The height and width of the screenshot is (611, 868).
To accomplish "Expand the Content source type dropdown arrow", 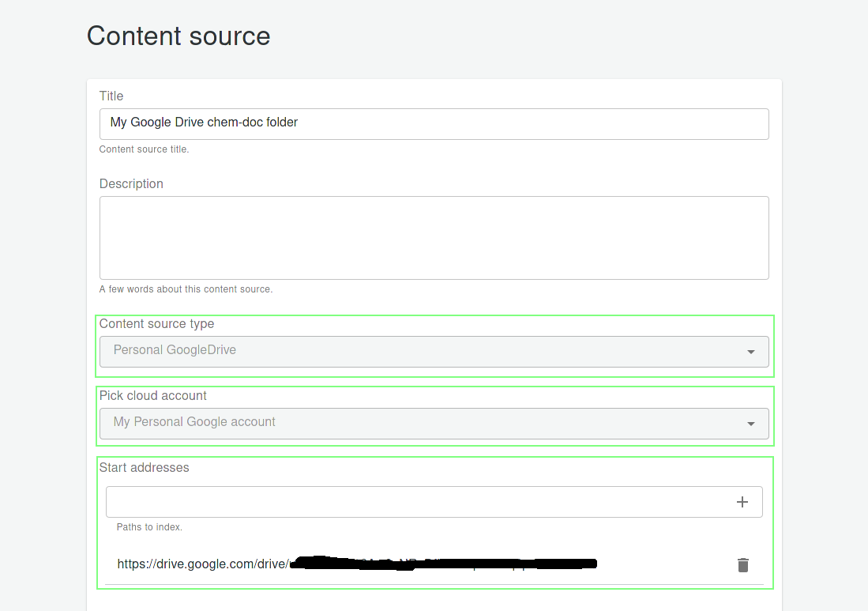I will [750, 352].
